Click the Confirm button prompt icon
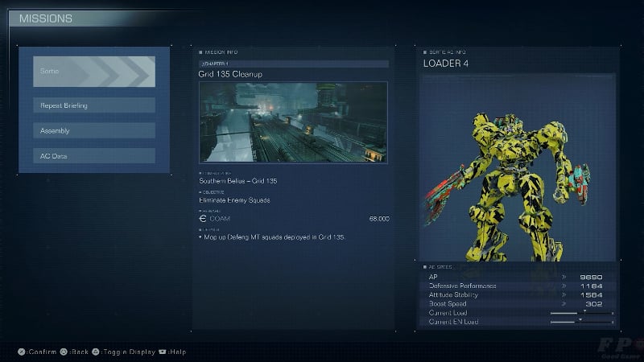 (22, 352)
